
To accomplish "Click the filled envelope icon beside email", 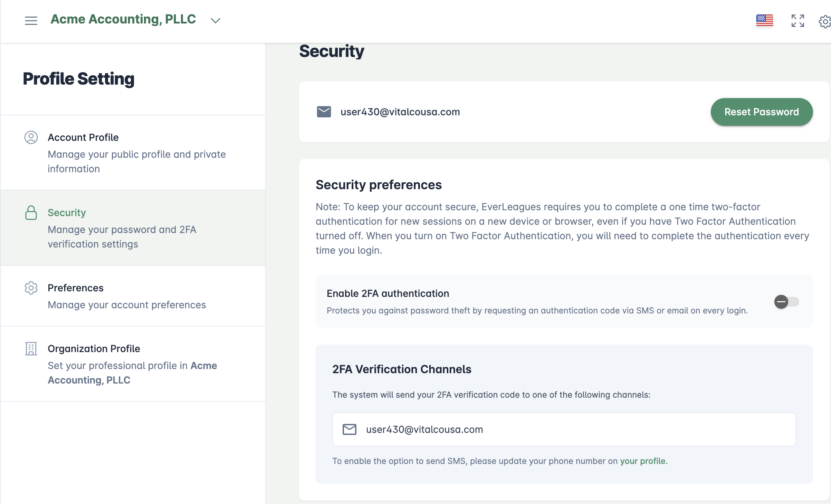I will (324, 112).
